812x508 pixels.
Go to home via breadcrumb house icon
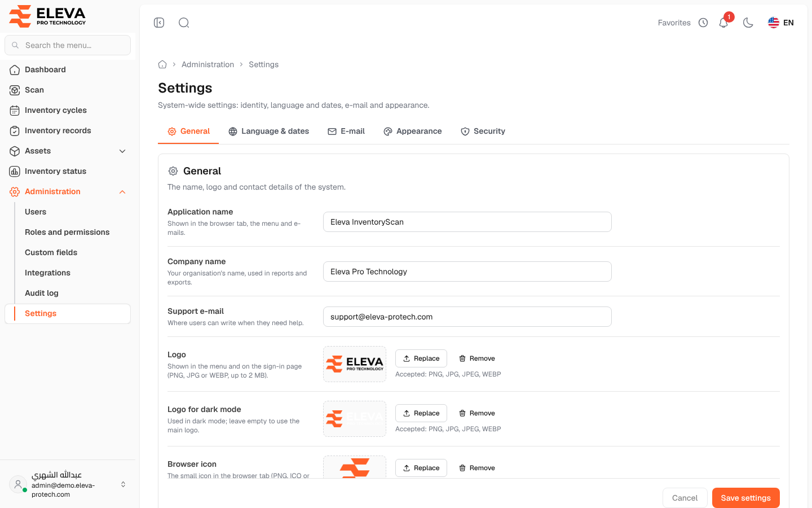(162, 64)
